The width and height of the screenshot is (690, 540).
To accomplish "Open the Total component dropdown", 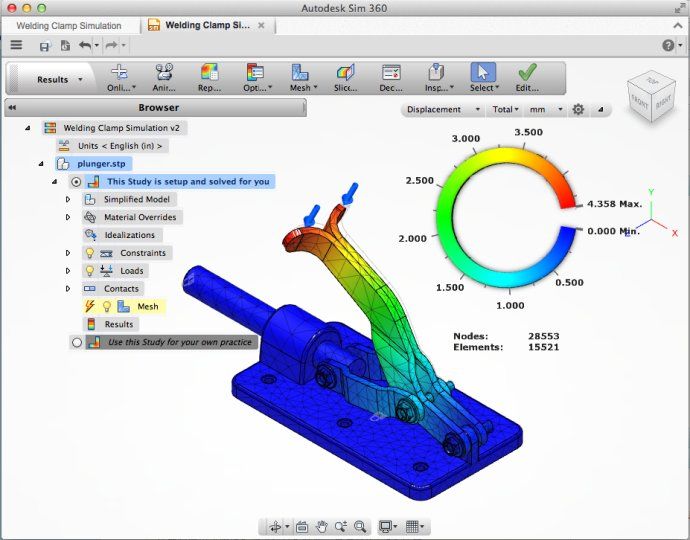I will (505, 110).
